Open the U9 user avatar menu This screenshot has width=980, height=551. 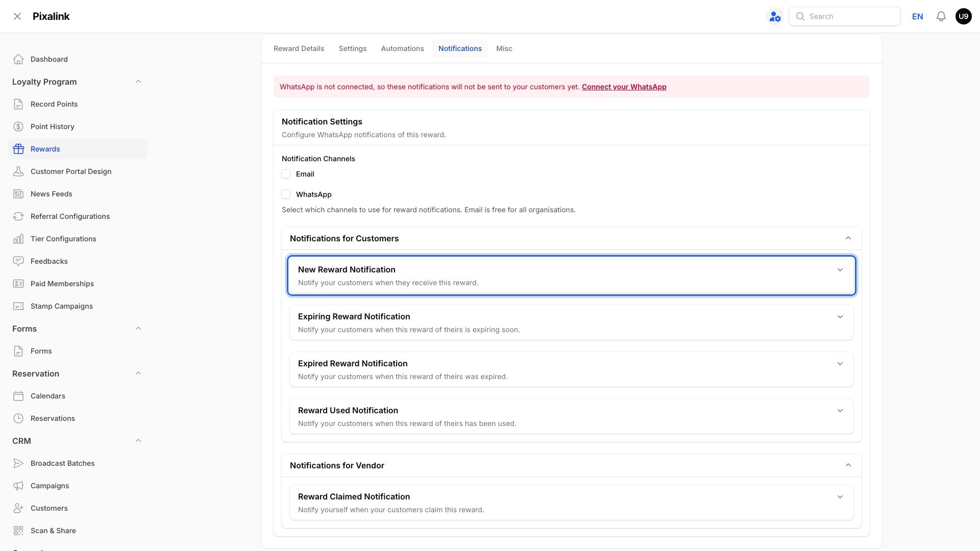[x=964, y=16]
